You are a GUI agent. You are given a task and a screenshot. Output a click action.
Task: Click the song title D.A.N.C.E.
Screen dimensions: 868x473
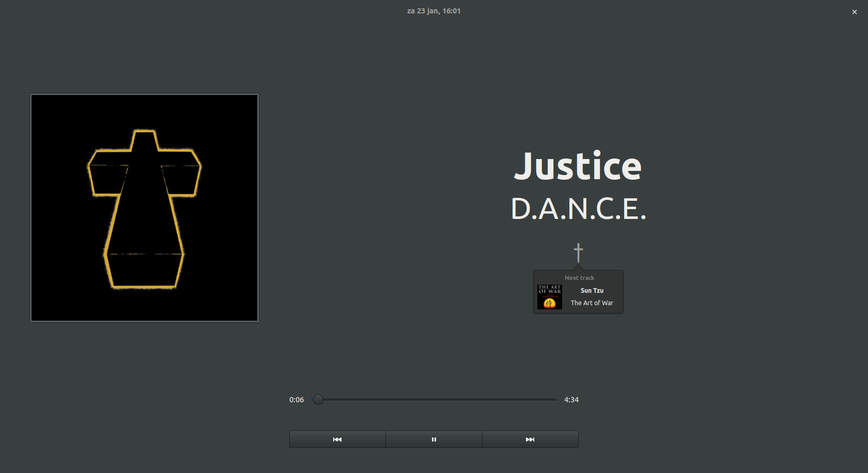[578, 209]
